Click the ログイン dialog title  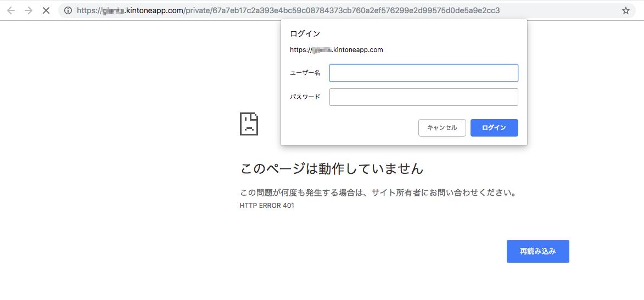pos(305,34)
